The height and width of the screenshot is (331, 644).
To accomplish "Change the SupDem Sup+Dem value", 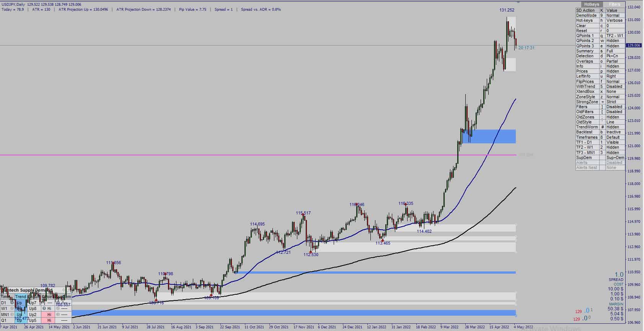I will tap(615, 157).
